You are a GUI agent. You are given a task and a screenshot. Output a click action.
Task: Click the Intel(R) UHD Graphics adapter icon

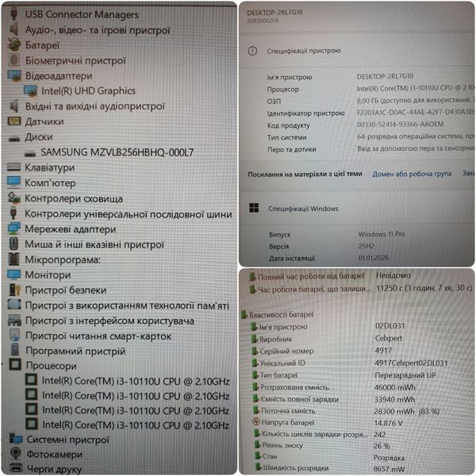click(30, 90)
